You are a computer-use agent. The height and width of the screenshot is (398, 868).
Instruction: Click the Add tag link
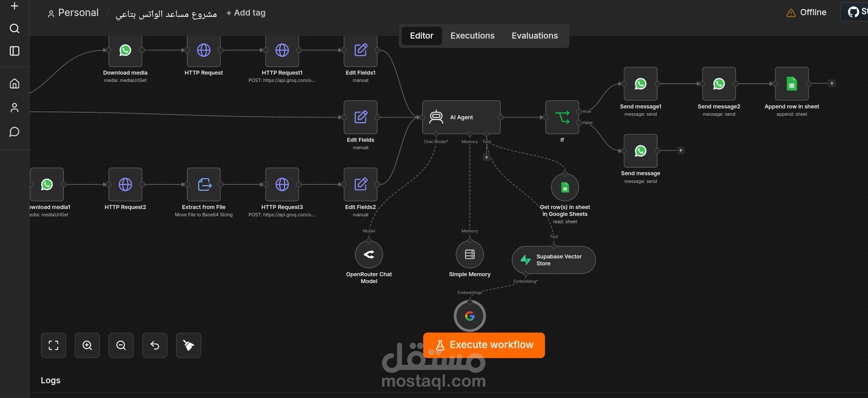pyautogui.click(x=246, y=13)
